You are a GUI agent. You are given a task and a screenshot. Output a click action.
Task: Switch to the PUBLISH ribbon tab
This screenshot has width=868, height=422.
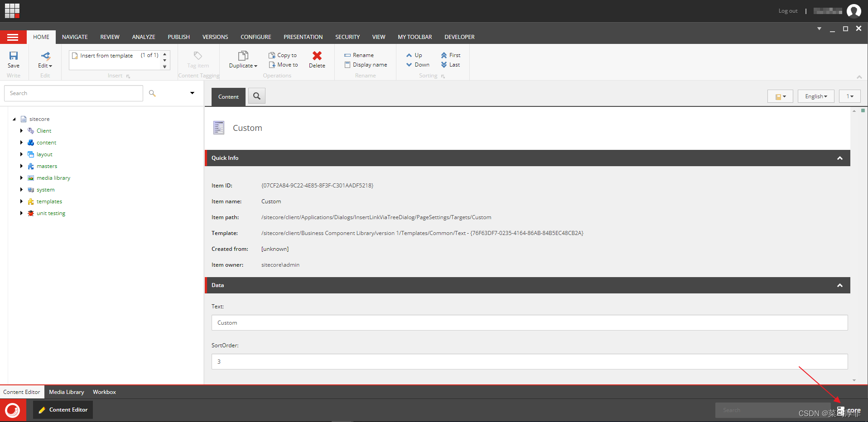click(x=178, y=37)
